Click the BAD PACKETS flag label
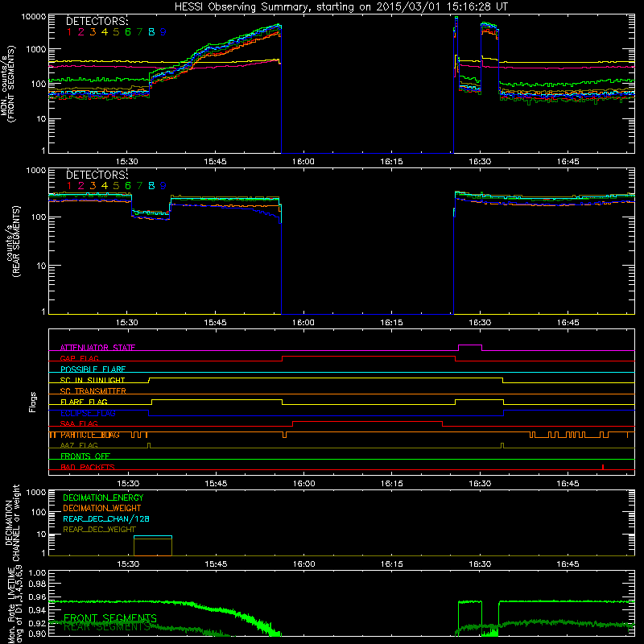 click(x=88, y=467)
